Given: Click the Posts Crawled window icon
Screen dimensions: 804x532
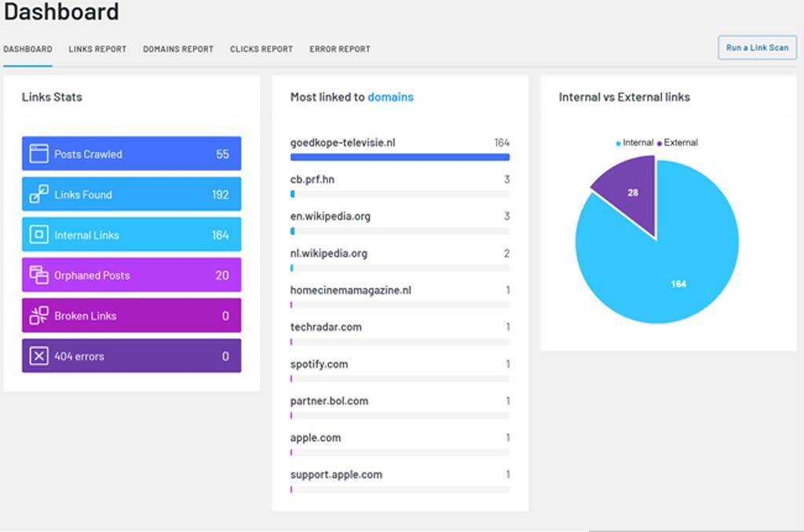Looking at the screenshot, I should point(38,154).
